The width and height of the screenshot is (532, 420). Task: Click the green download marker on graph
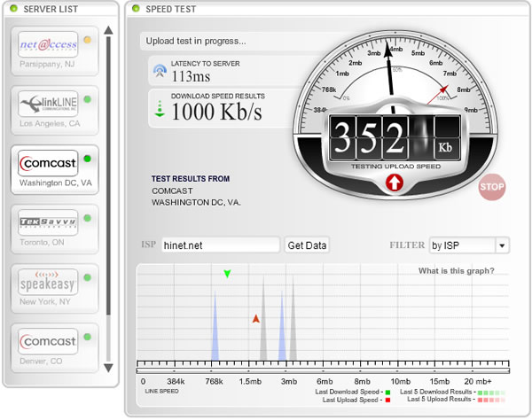[227, 274]
